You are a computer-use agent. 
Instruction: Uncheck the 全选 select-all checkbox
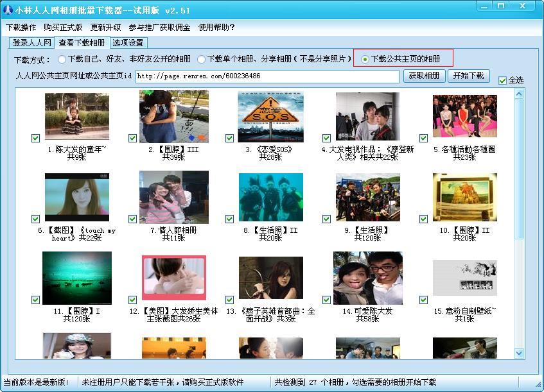[503, 80]
